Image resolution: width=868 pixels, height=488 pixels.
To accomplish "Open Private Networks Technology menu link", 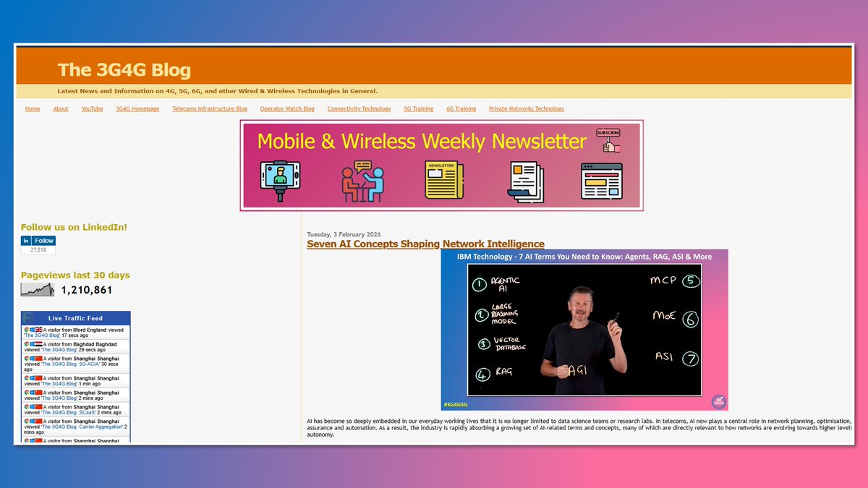I will [x=526, y=108].
